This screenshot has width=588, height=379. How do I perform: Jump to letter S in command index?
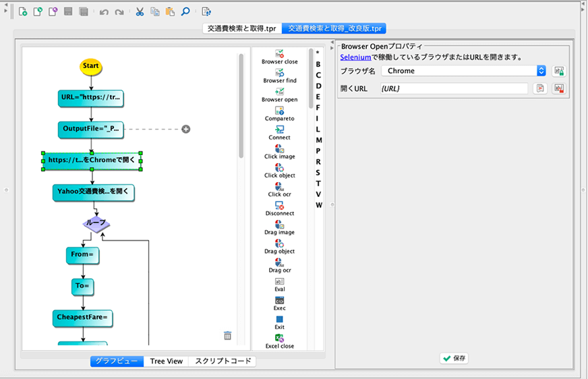(318, 173)
